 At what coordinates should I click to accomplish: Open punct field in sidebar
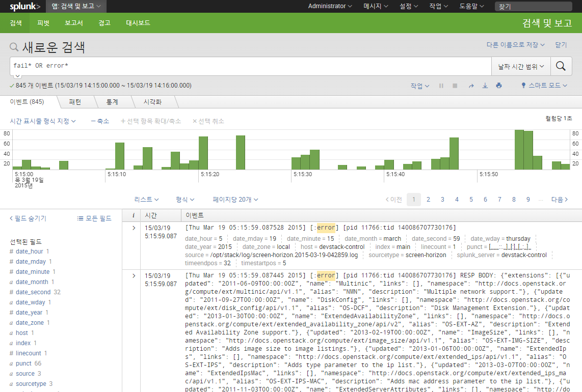(x=24, y=363)
